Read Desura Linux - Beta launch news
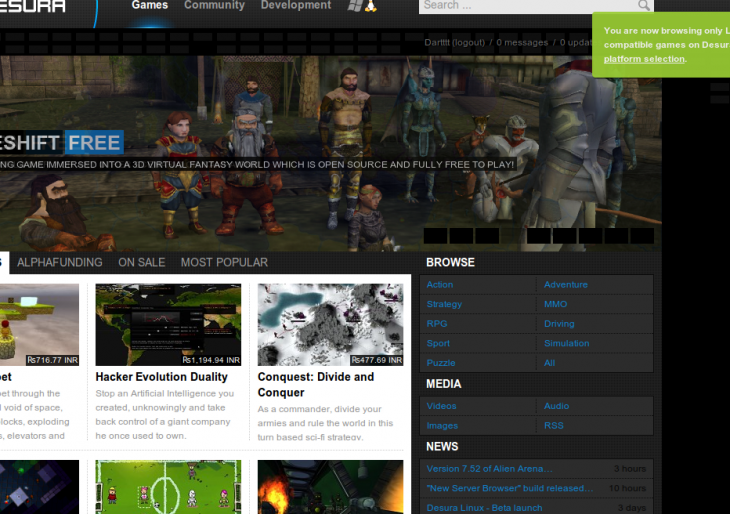Image resolution: width=730 pixels, height=514 pixels. click(x=484, y=508)
